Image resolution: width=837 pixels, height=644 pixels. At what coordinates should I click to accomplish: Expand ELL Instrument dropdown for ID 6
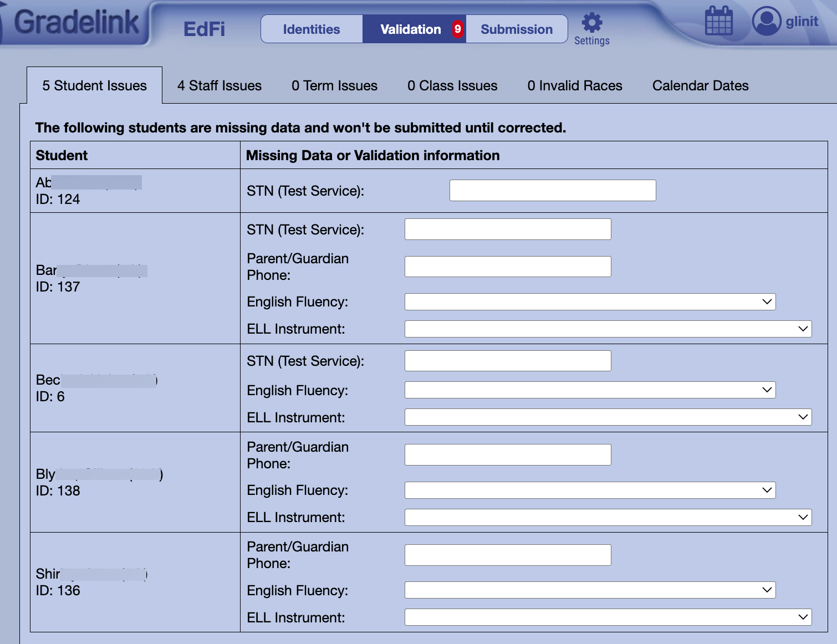pos(608,417)
